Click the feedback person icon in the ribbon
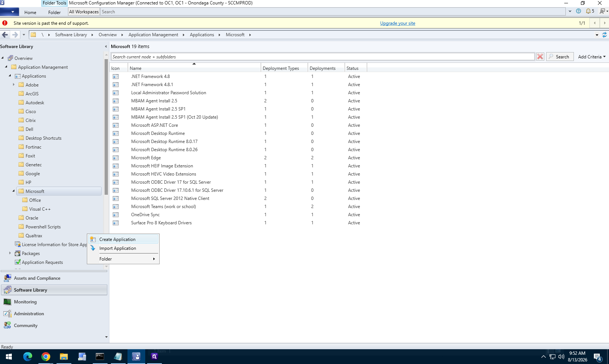 coord(602,11)
